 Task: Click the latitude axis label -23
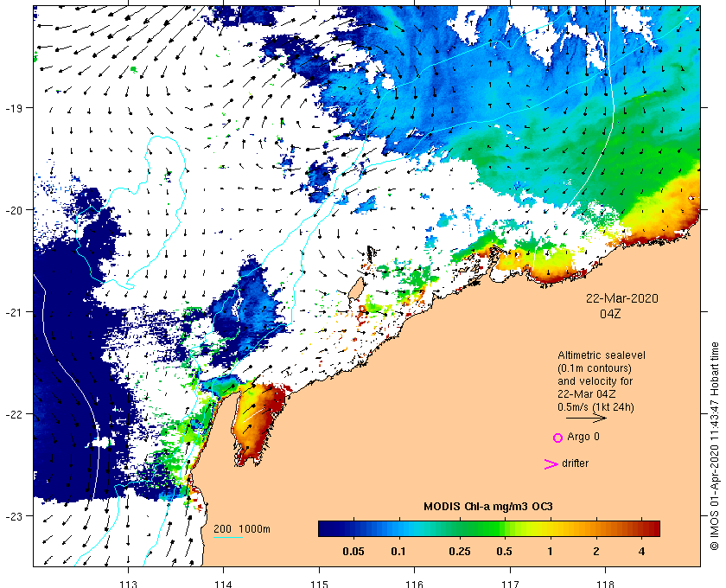[x=14, y=516]
